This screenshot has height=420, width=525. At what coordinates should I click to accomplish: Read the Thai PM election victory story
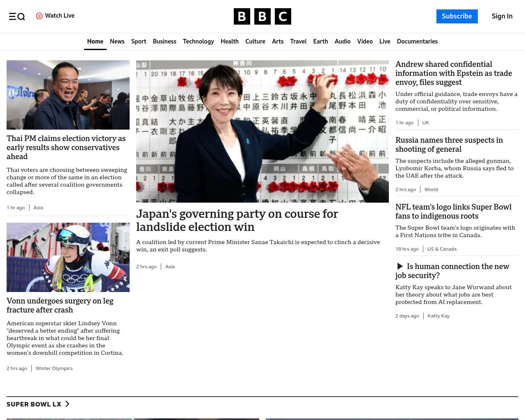66,147
